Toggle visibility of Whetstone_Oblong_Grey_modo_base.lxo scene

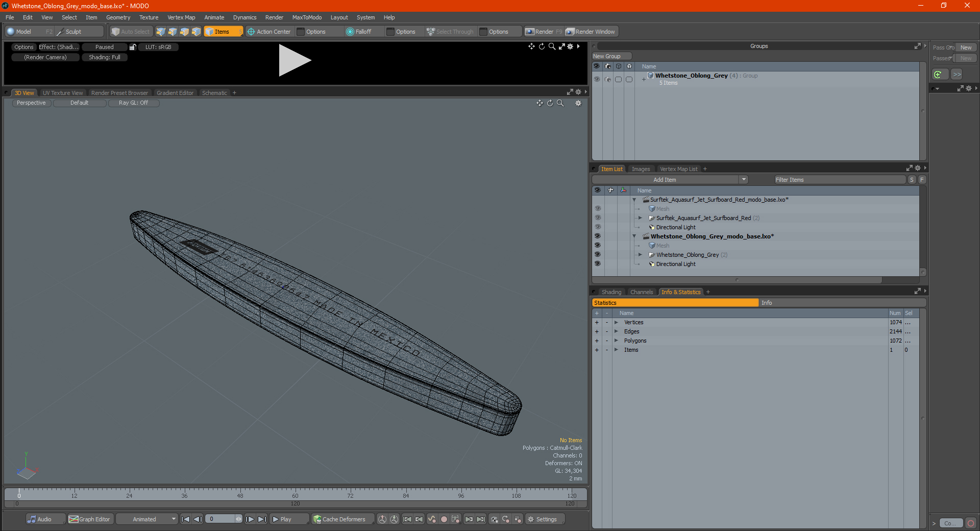point(597,236)
